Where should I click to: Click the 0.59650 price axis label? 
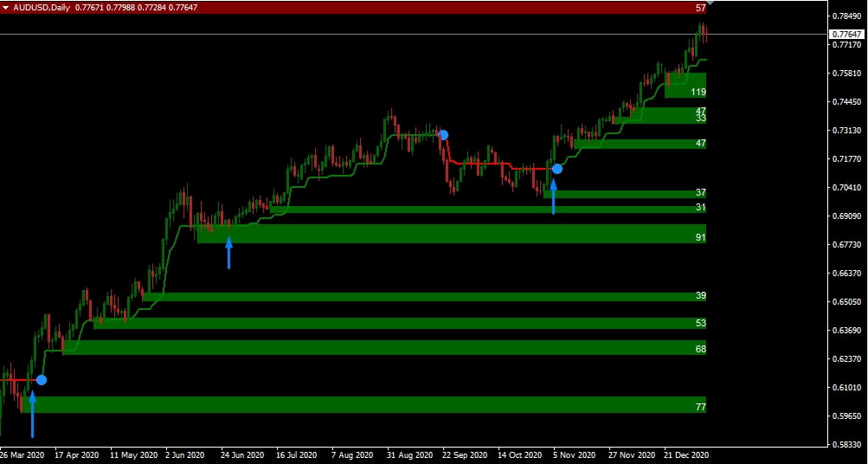(x=847, y=416)
